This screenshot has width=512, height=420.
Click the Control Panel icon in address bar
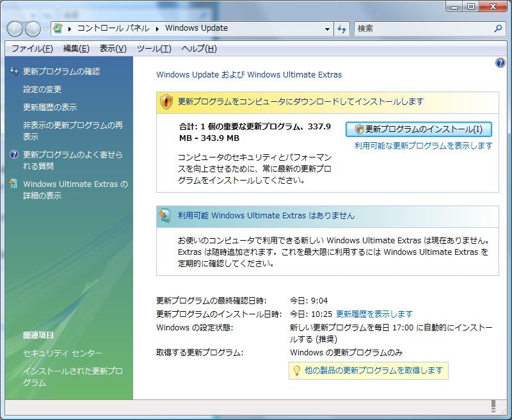(x=58, y=28)
